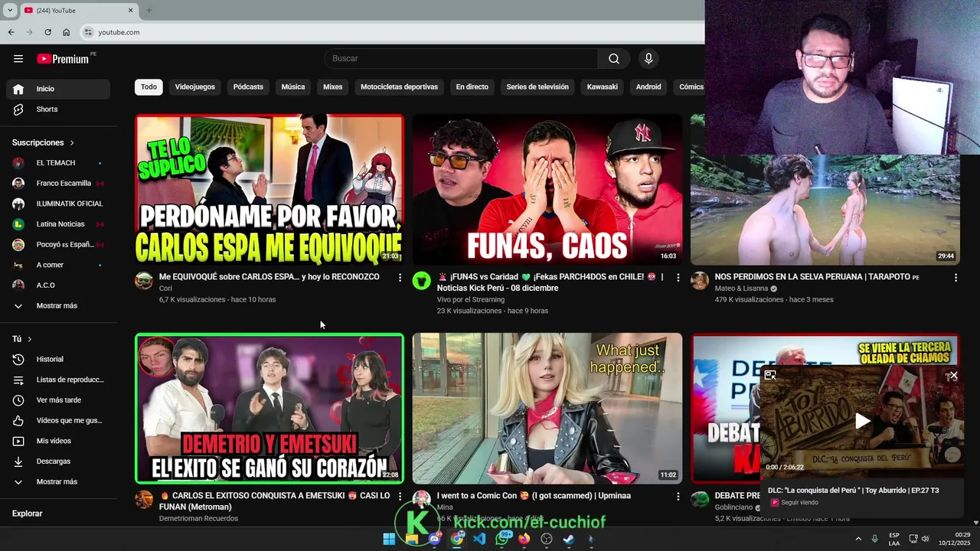Open options for Comic Con video
The height and width of the screenshot is (551, 980).
point(678,497)
